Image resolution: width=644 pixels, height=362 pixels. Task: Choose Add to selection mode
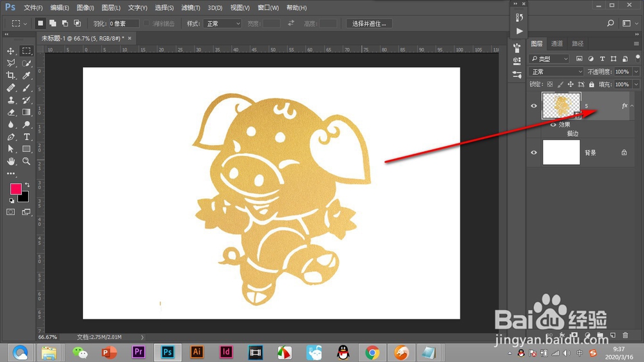tap(53, 23)
